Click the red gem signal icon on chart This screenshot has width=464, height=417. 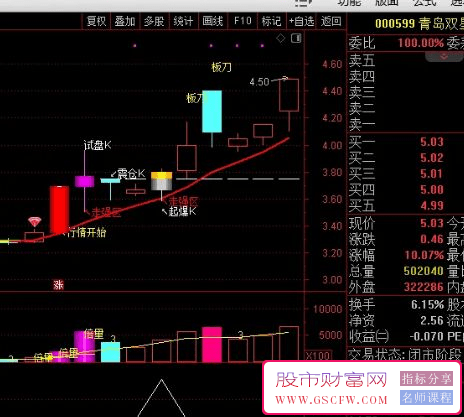coord(35,222)
